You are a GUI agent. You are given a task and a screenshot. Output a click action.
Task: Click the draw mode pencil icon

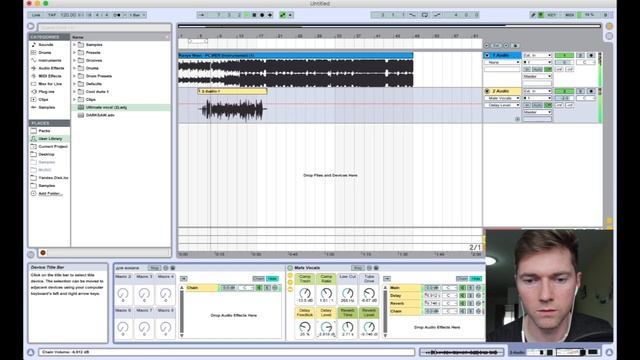tap(533, 15)
